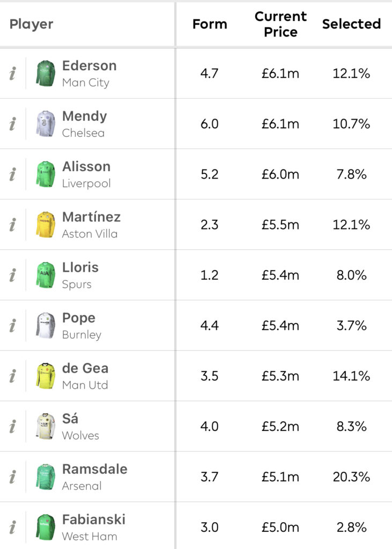This screenshot has height=549, width=392.
Task: Open info icon for Alisson
Action: [13, 174]
